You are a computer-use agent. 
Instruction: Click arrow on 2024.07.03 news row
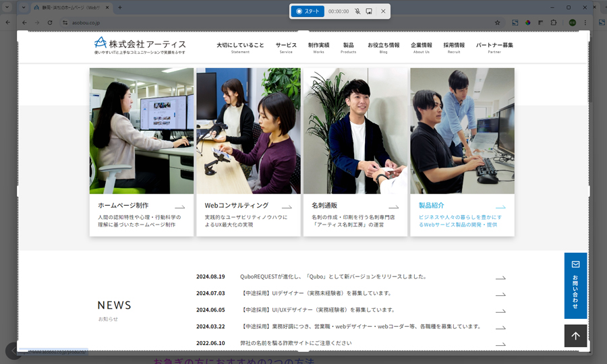pyautogui.click(x=500, y=295)
